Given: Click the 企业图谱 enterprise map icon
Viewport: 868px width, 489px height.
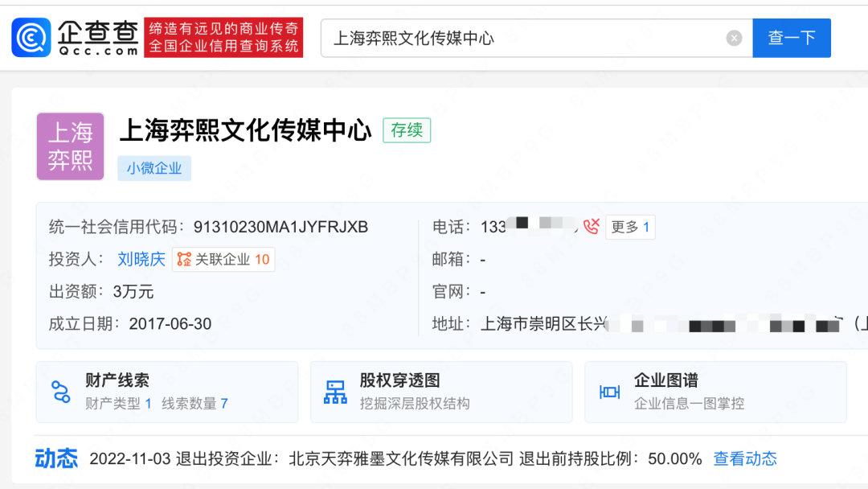Looking at the screenshot, I should (x=608, y=392).
